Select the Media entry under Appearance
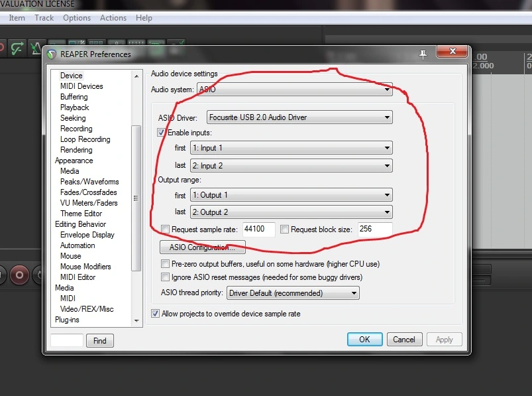Screen dimensions: 532x396 pyautogui.click(x=70, y=171)
